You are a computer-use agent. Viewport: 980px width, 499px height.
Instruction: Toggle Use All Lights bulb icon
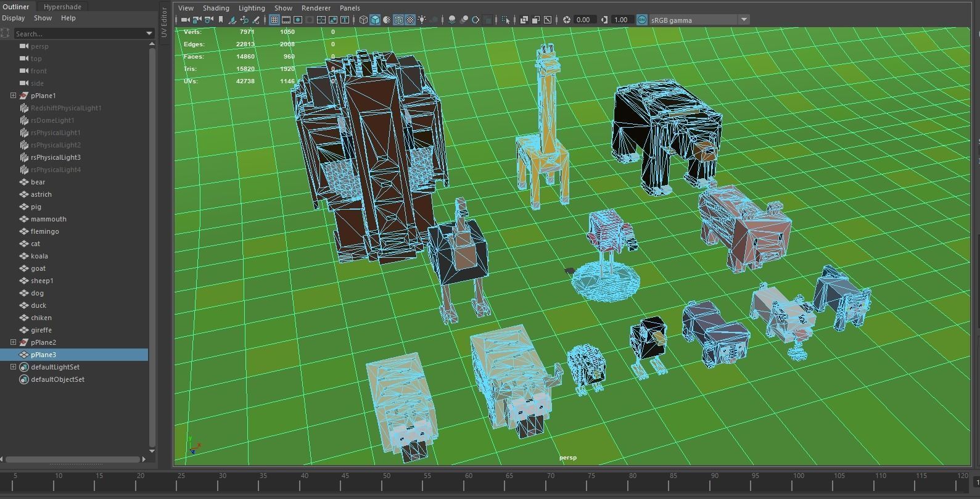pos(422,20)
